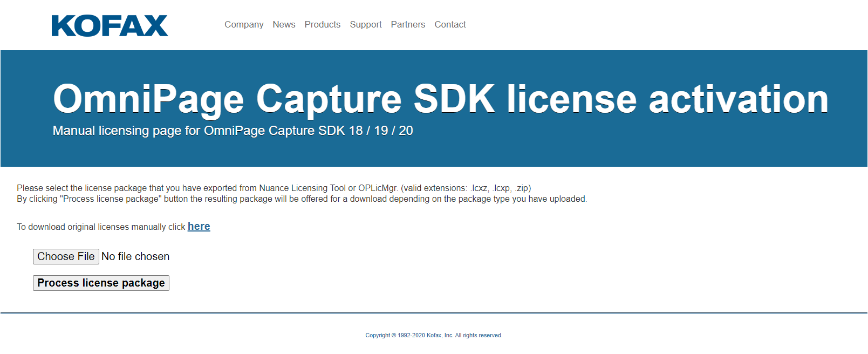The width and height of the screenshot is (868, 354).
Task: Click the 'To download original licenses manually' text
Action: click(x=101, y=227)
